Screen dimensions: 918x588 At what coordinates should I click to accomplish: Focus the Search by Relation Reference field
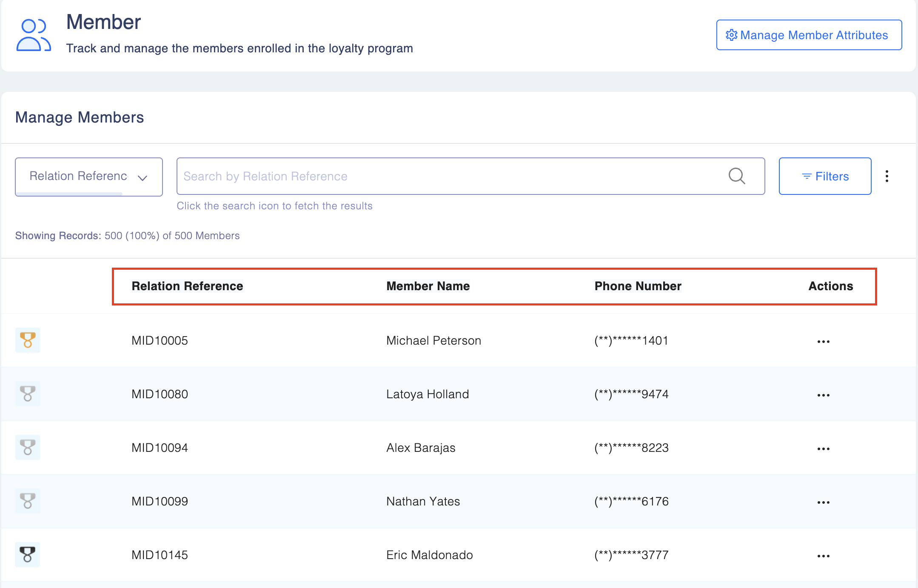(x=451, y=176)
